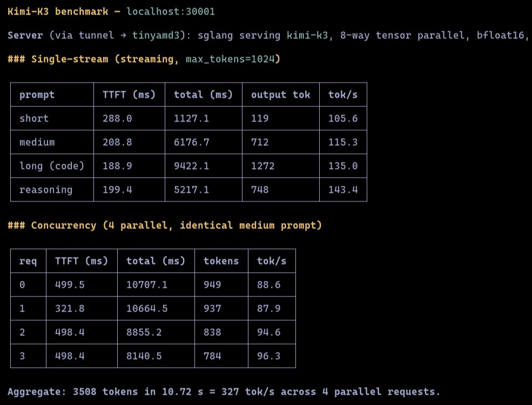Click the 'long (code)' row label
Viewport: 532px width, 405px height.
coord(51,166)
